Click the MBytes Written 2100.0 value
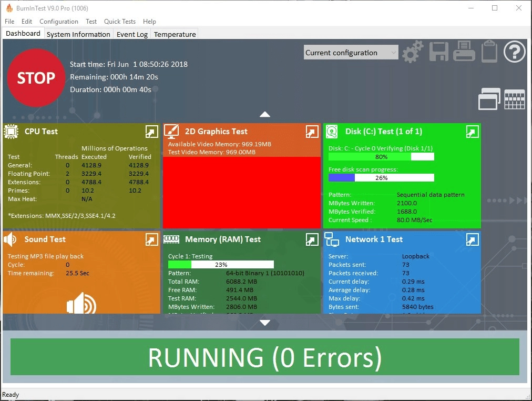The image size is (532, 401). click(x=407, y=203)
